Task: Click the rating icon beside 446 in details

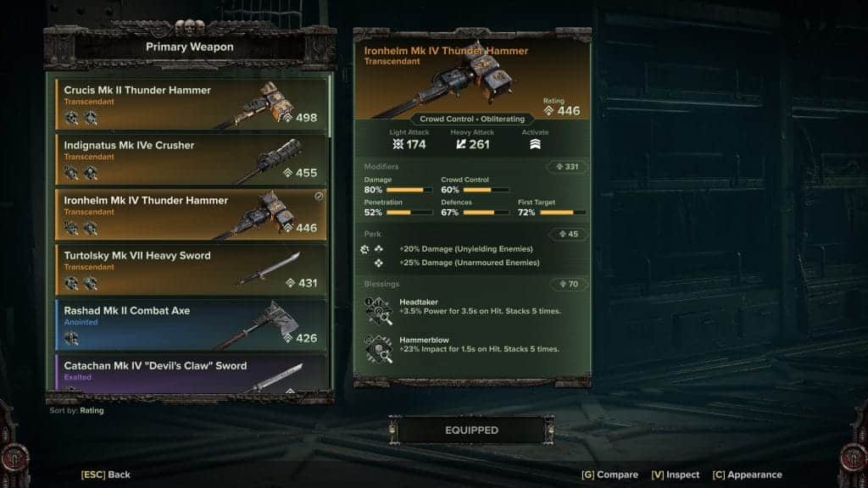Action: 548,111
